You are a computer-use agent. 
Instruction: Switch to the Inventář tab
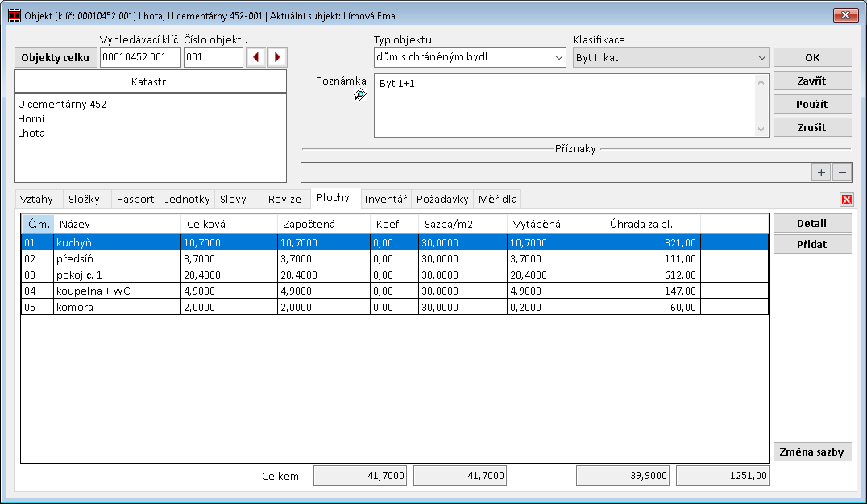coord(386,199)
